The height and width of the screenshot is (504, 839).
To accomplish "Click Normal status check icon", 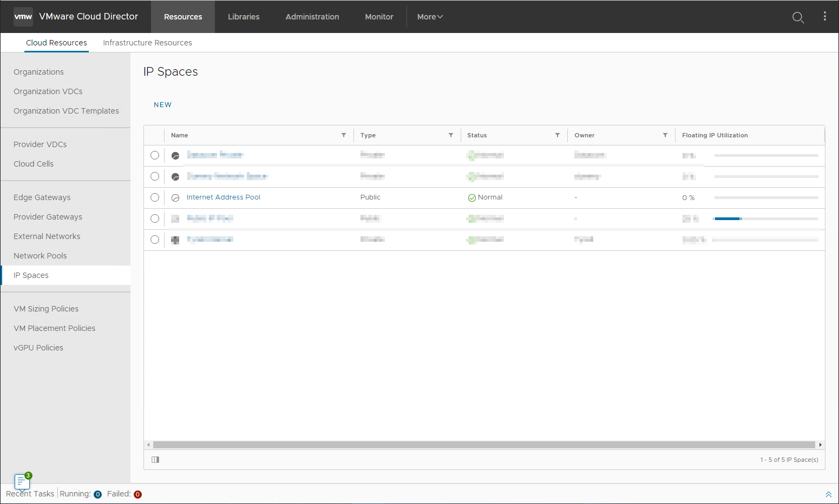I will [x=472, y=198].
